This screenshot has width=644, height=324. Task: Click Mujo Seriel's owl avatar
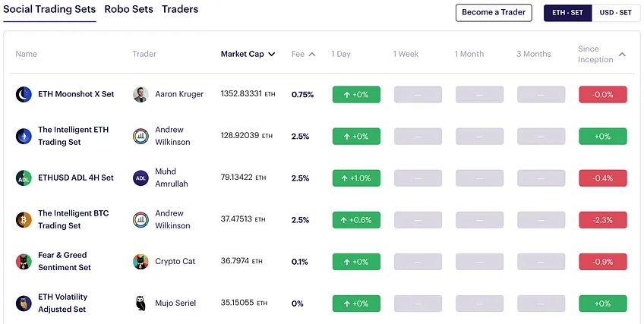[140, 304]
